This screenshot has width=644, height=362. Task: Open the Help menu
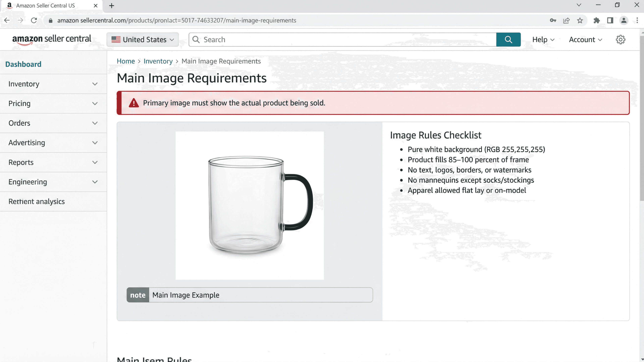[x=543, y=40]
